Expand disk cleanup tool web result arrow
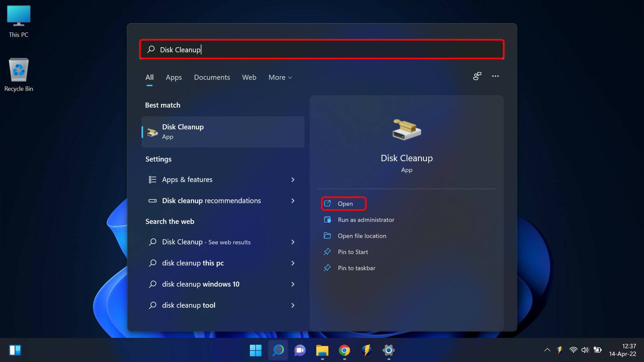The height and width of the screenshot is (362, 644). (x=293, y=305)
